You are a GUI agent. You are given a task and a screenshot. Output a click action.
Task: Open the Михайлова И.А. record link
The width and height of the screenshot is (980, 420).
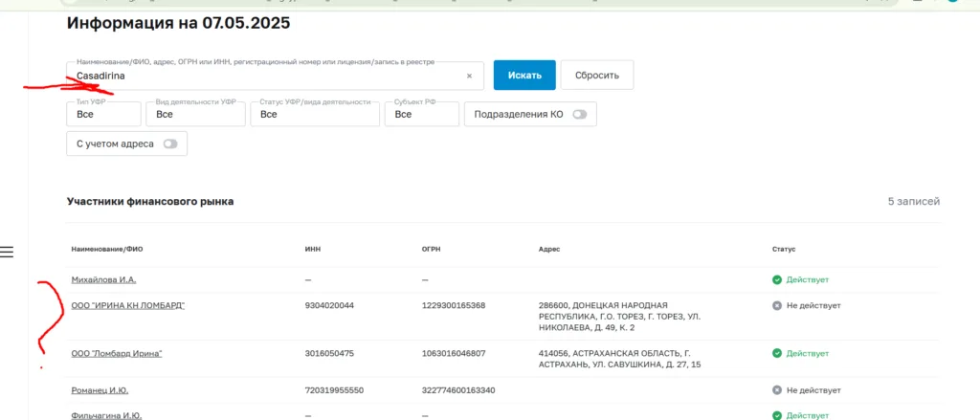(103, 279)
